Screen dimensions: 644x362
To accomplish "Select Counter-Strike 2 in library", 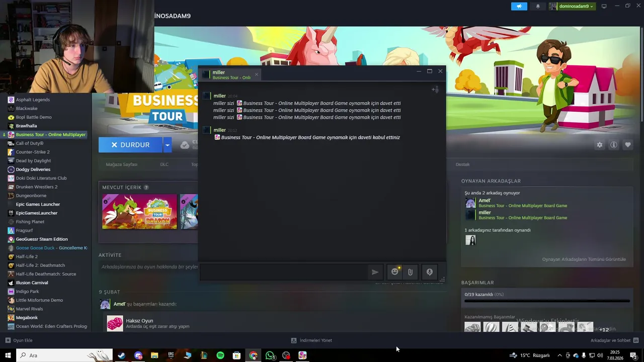I will click(x=33, y=152).
